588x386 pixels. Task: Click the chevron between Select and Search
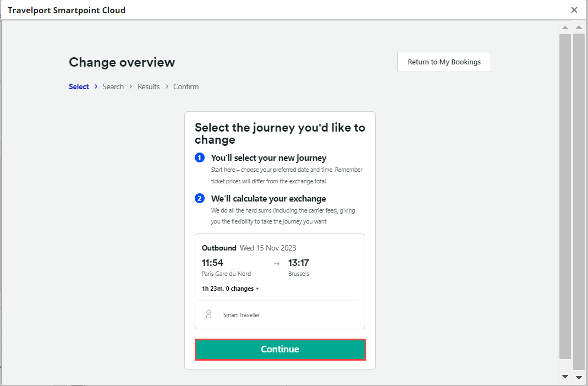(x=96, y=86)
